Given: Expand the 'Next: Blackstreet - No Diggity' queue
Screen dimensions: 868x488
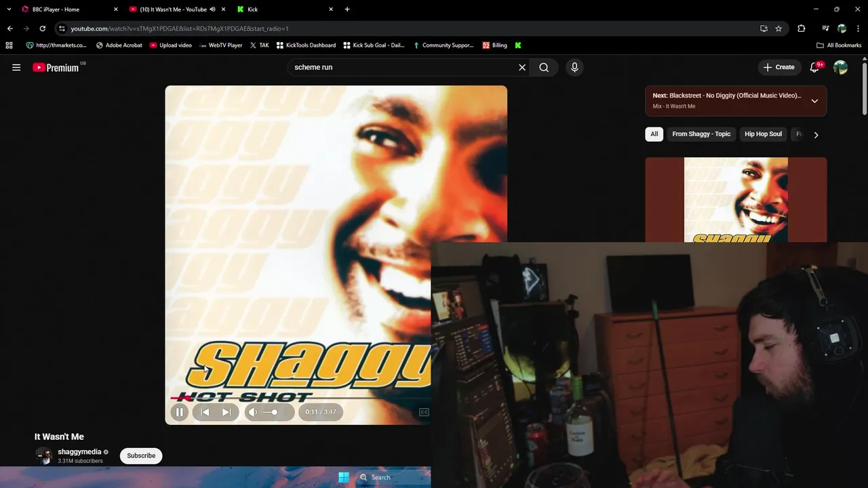Looking at the screenshot, I should click(x=814, y=100).
